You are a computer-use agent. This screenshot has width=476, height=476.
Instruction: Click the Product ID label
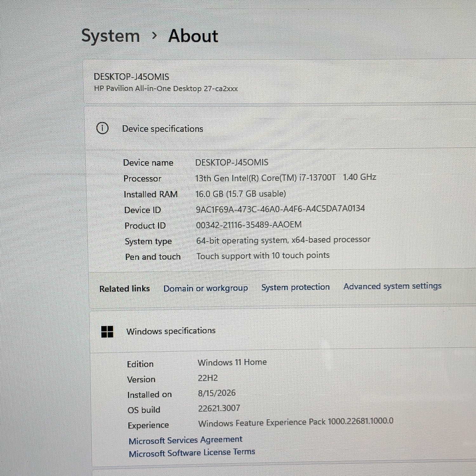pyautogui.click(x=145, y=226)
